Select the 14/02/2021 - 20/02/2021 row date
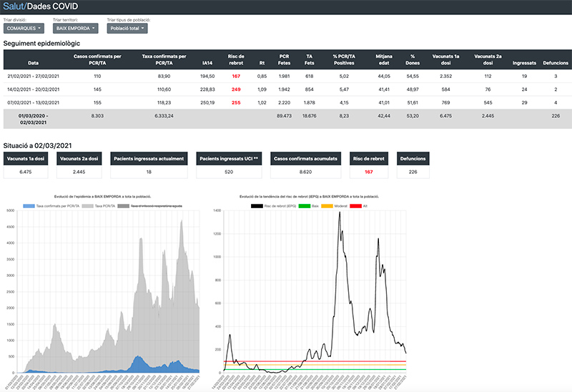Viewport: 572px width, 392px height. pos(33,89)
